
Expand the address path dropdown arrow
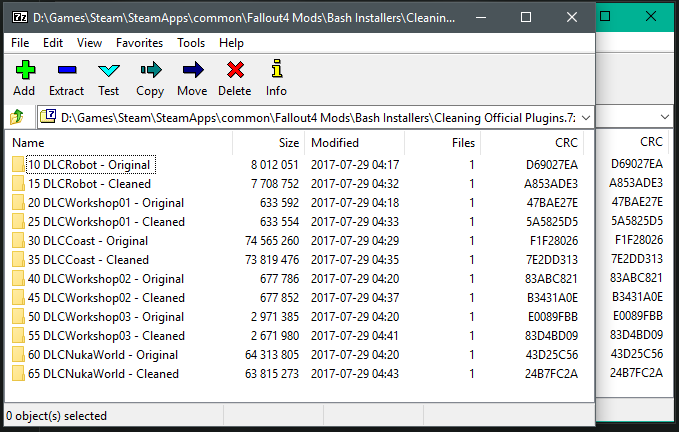(586, 118)
